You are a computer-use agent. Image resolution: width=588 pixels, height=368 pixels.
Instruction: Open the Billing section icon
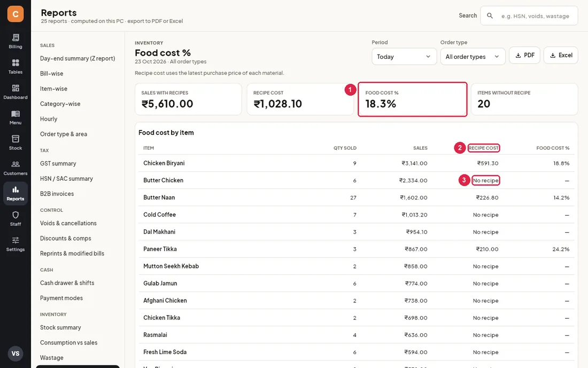16,37
